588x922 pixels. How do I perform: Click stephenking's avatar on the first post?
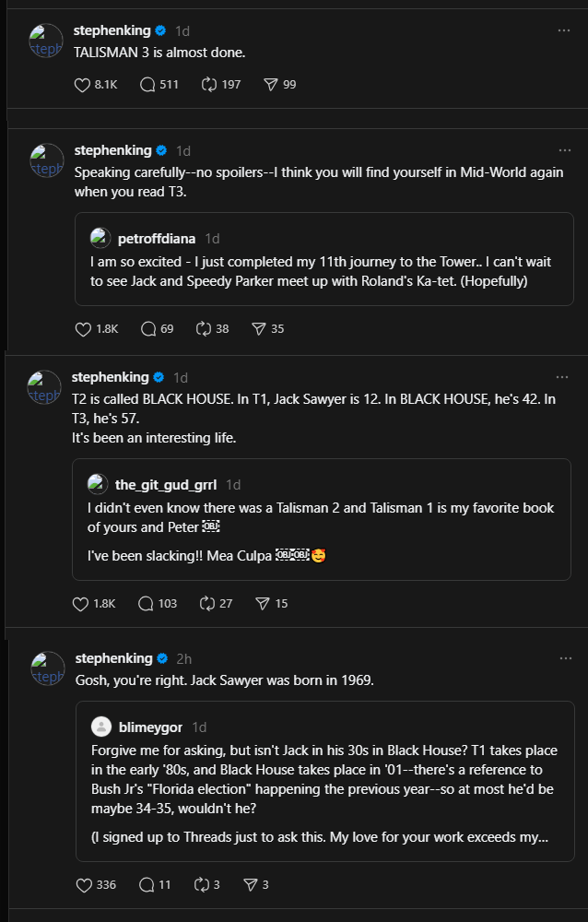pos(46,41)
